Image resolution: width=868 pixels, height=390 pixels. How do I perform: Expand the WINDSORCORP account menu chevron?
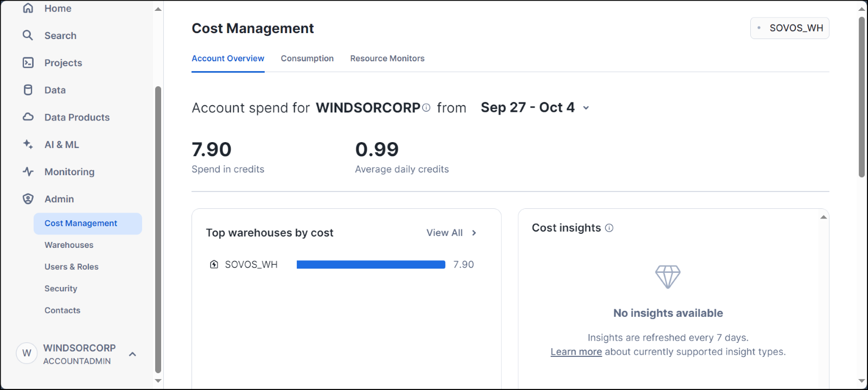[132, 354]
